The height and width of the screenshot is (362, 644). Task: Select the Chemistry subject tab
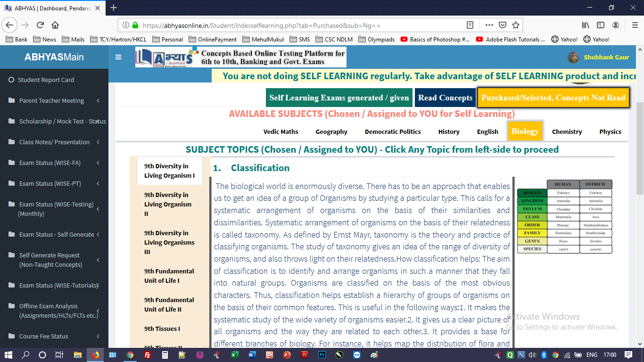pyautogui.click(x=567, y=132)
